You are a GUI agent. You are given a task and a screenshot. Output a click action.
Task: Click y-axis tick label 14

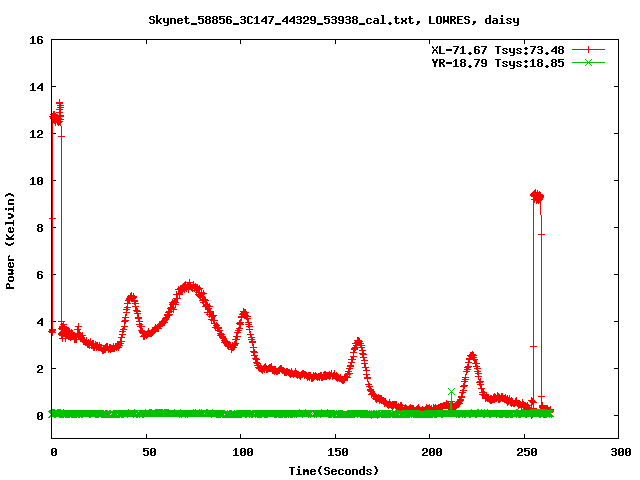click(x=36, y=87)
